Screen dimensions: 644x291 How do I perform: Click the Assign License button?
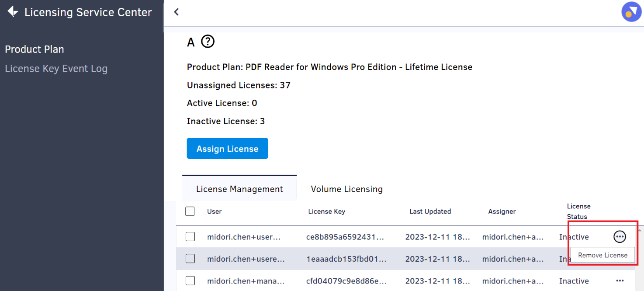point(228,149)
